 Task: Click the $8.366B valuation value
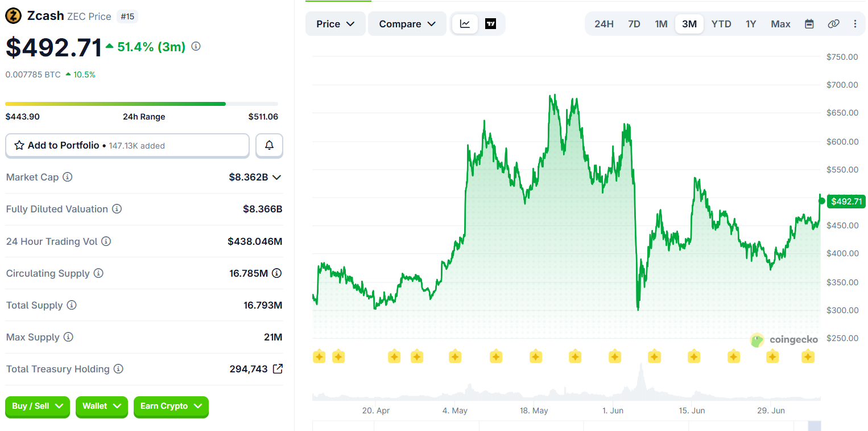coord(263,209)
